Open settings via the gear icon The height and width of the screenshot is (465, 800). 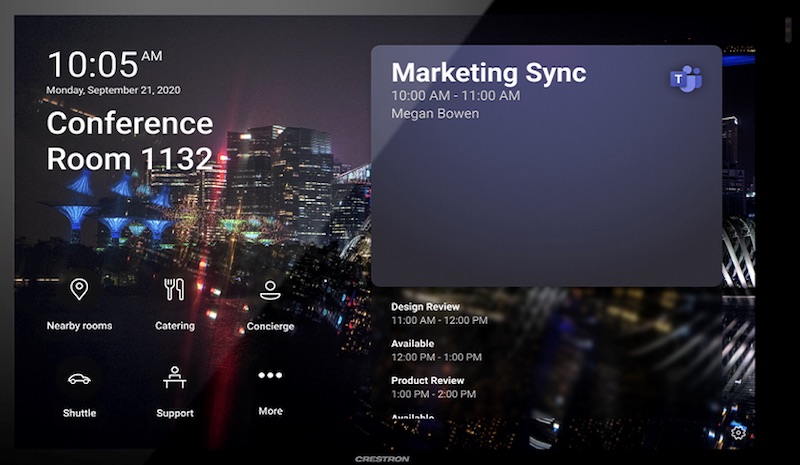click(x=738, y=432)
